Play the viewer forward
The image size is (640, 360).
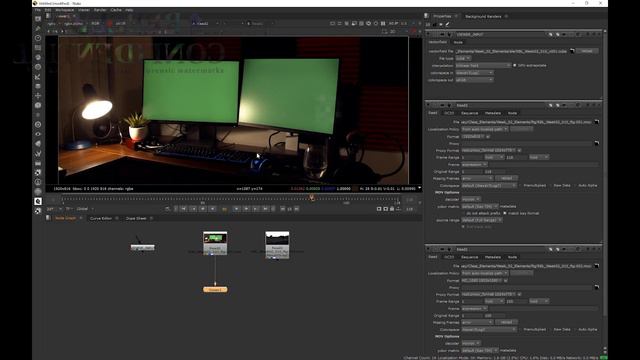(246, 209)
